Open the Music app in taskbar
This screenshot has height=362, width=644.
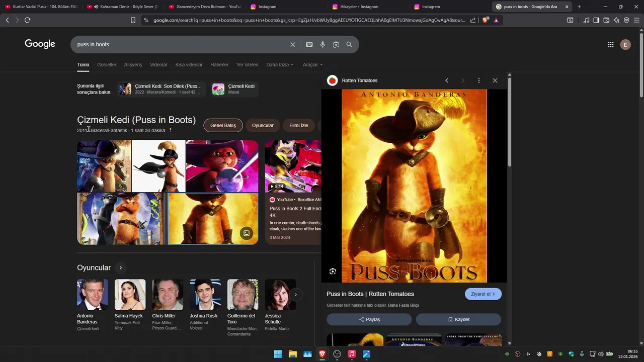pyautogui.click(x=352, y=354)
